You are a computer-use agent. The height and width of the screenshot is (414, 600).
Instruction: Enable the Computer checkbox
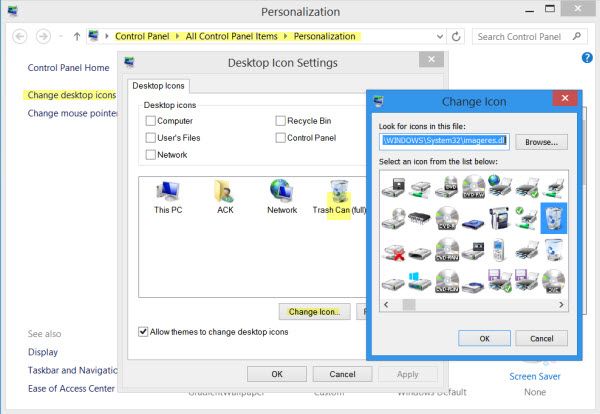point(151,121)
